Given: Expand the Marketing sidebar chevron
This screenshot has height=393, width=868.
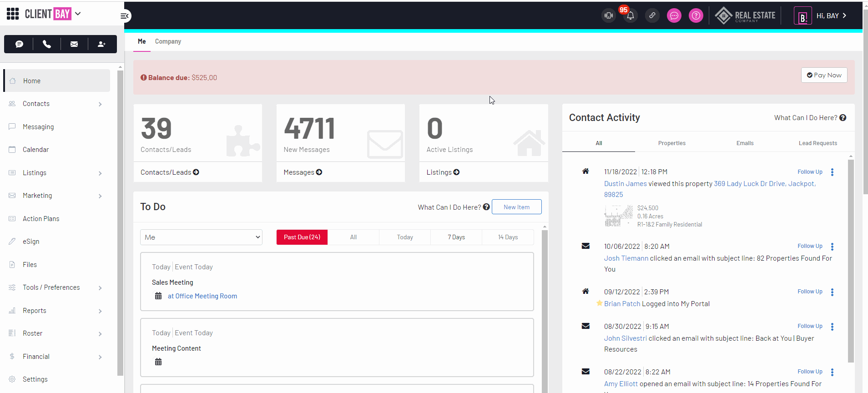Looking at the screenshot, I should tap(100, 196).
